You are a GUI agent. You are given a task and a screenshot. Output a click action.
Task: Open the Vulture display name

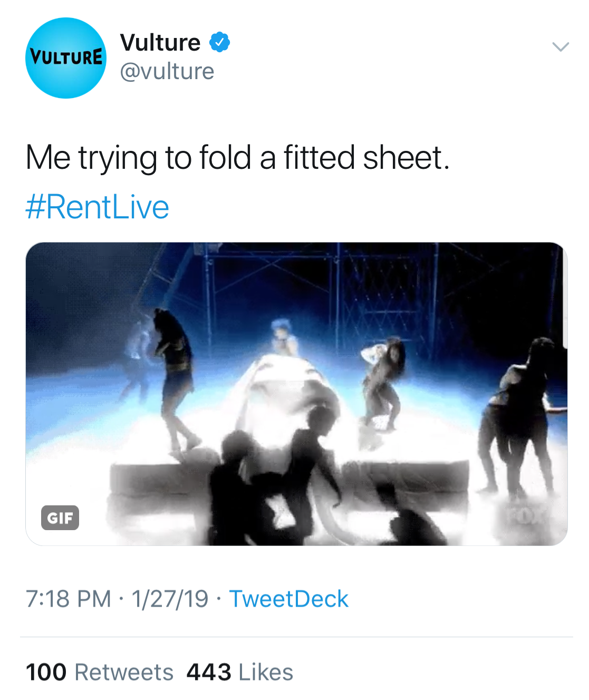(160, 42)
